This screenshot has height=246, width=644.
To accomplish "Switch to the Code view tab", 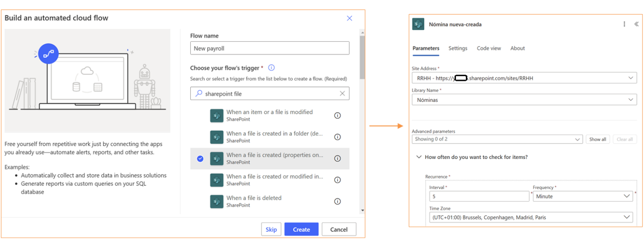I will [x=489, y=48].
